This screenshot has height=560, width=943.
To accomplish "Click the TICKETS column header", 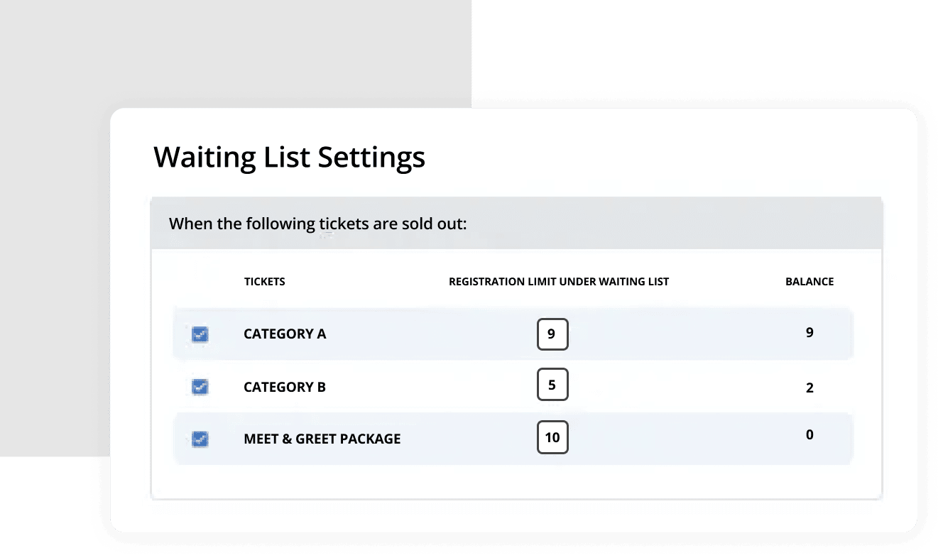I will 264,282.
